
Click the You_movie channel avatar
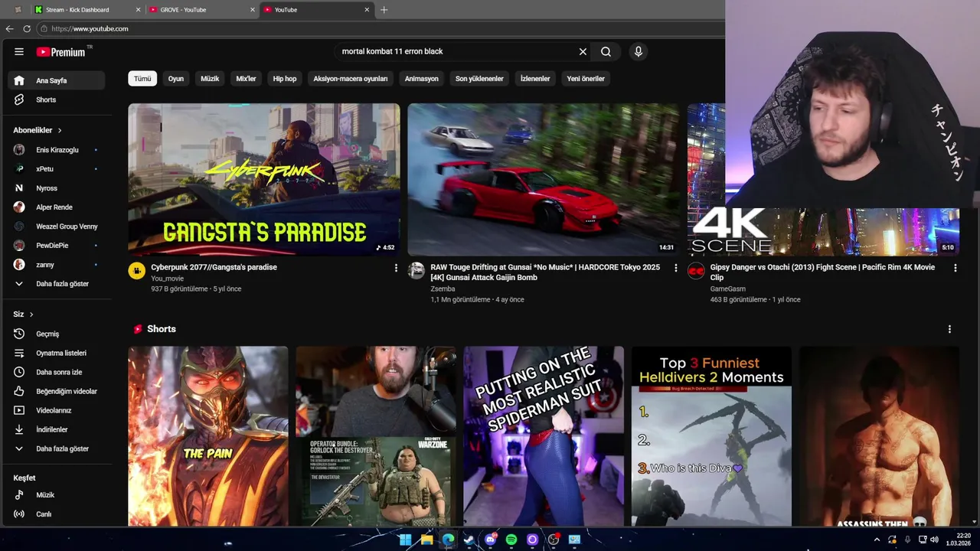[137, 271]
